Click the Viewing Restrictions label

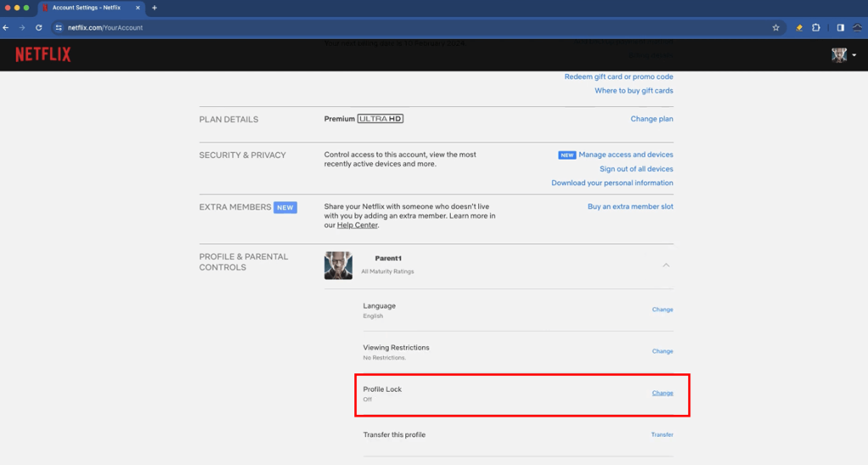tap(397, 348)
